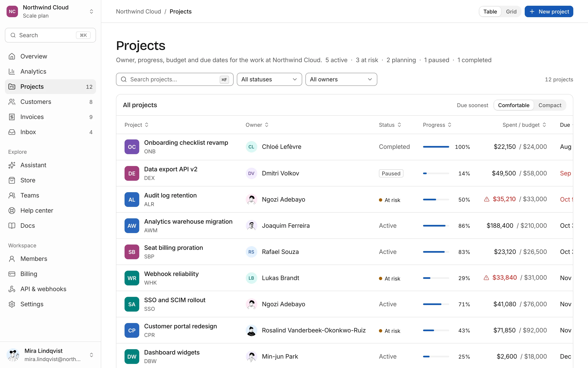This screenshot has width=588, height=368.
Task: Click the New project button
Action: [x=549, y=11]
